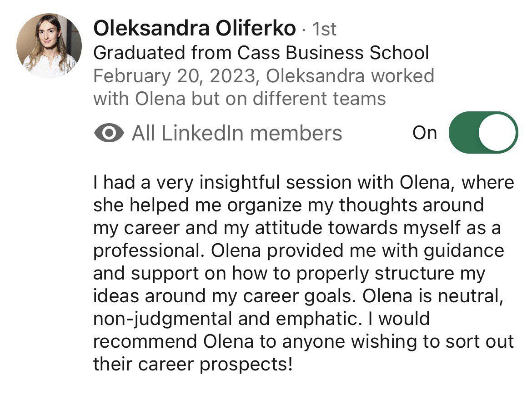
Task: Click the "On" label beside the switch
Action: 425,133
